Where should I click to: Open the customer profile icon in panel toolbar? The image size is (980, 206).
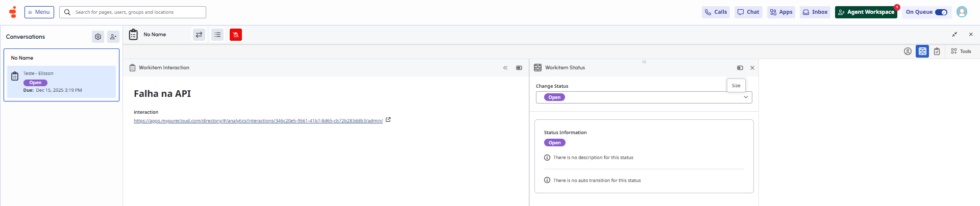point(908,51)
